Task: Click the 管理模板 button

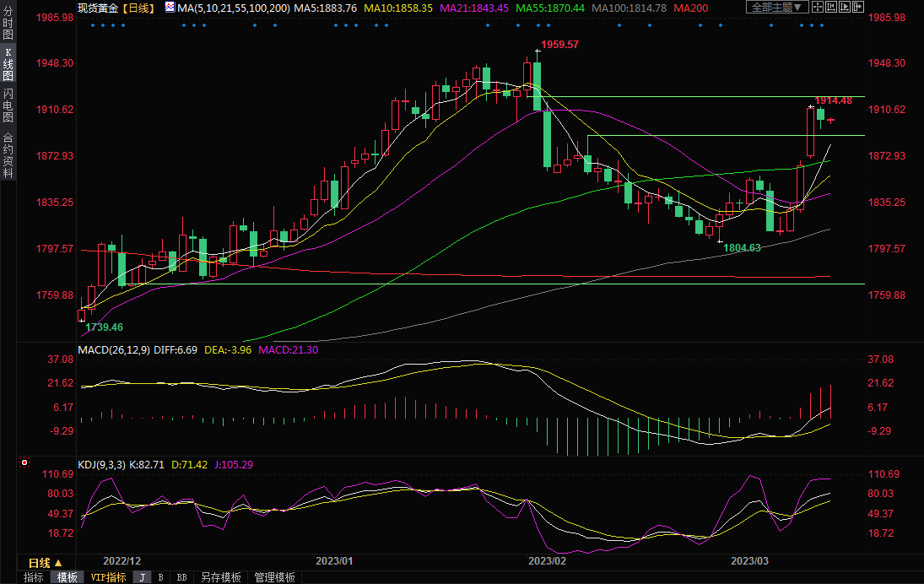Action: point(274,577)
